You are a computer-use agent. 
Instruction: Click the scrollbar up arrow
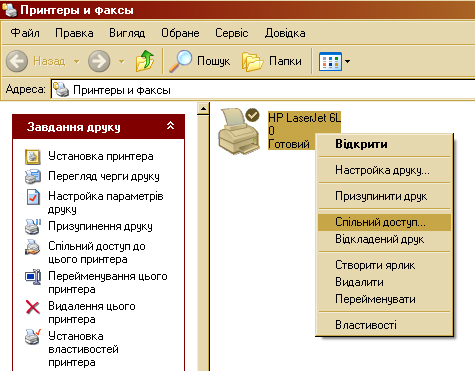[x=203, y=109]
